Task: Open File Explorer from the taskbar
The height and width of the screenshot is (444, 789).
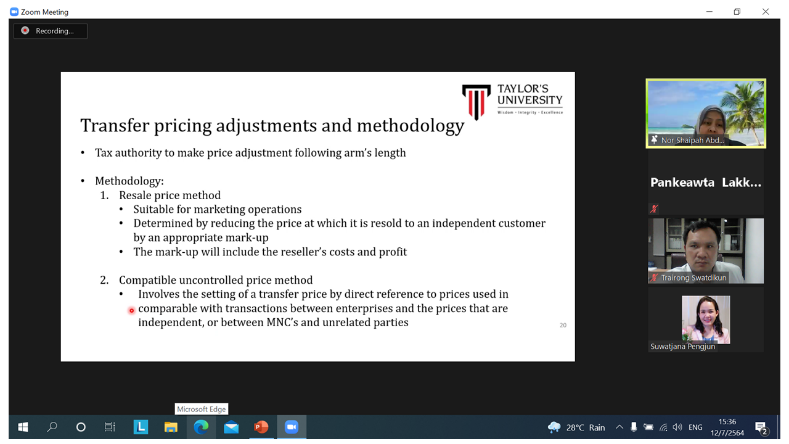Action: coord(171,427)
